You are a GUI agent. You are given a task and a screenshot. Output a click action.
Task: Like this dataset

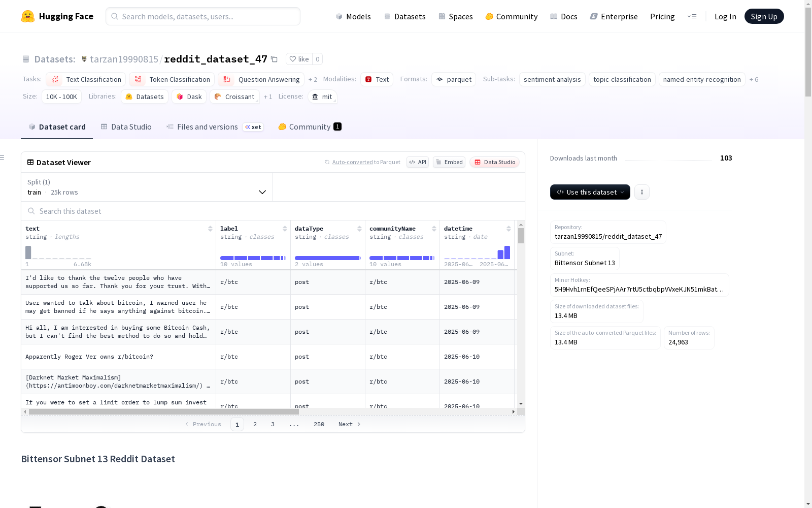(x=299, y=59)
